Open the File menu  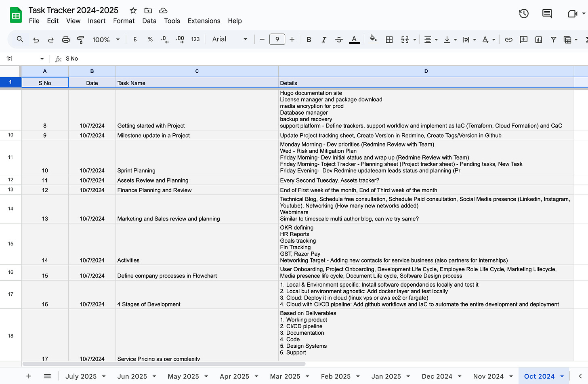(x=34, y=21)
